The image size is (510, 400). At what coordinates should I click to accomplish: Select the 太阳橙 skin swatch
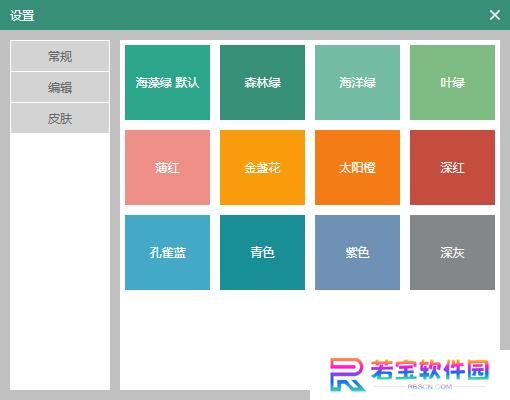pos(357,167)
